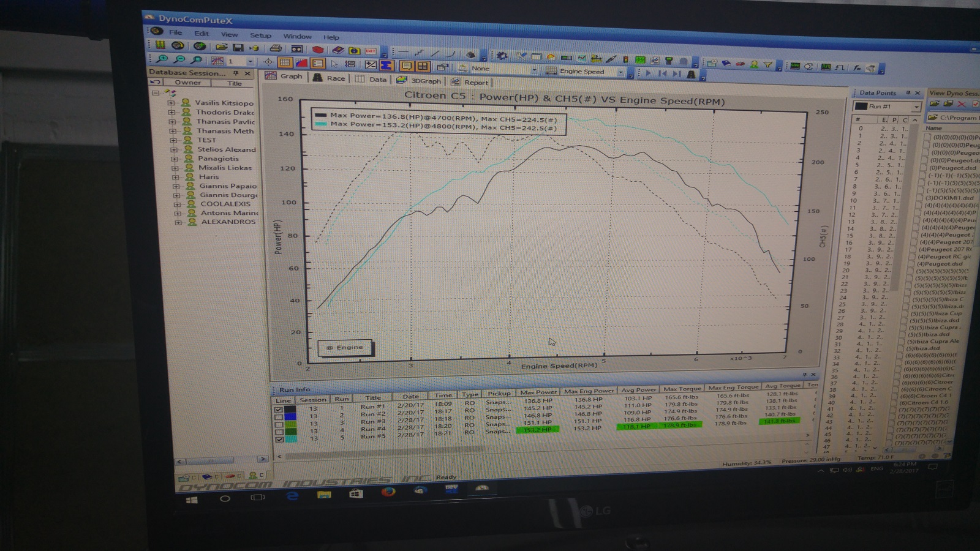Open the Window menu

click(297, 37)
